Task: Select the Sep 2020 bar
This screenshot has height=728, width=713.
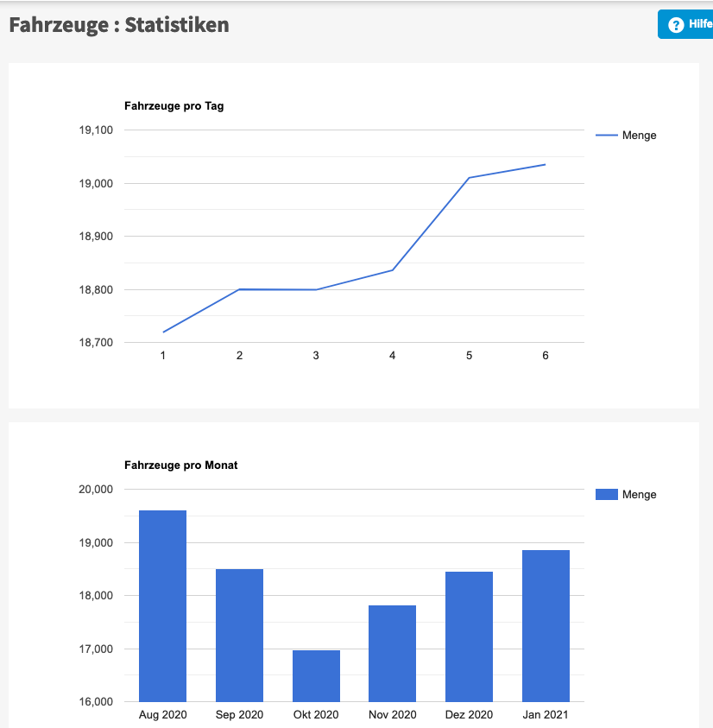Action: (x=239, y=635)
